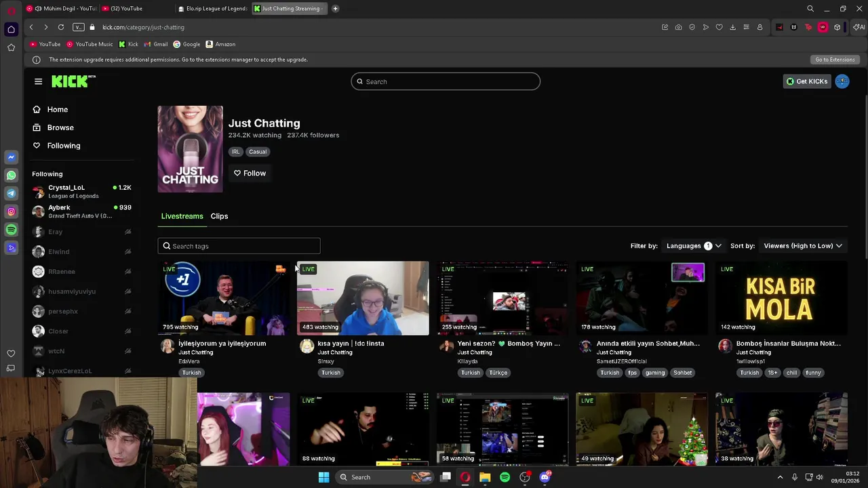This screenshot has width=868, height=488.
Task: Switch to the Clips tab
Action: click(x=219, y=216)
